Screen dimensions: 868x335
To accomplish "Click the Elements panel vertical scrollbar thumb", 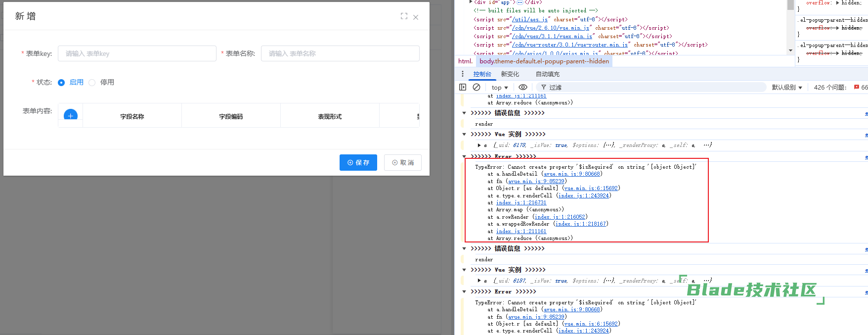I will [x=790, y=5].
